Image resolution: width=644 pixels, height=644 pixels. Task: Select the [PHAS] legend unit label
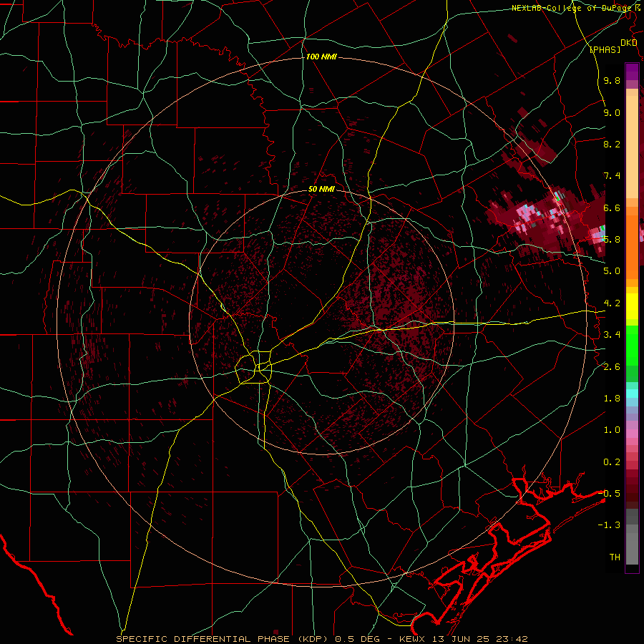(x=605, y=49)
